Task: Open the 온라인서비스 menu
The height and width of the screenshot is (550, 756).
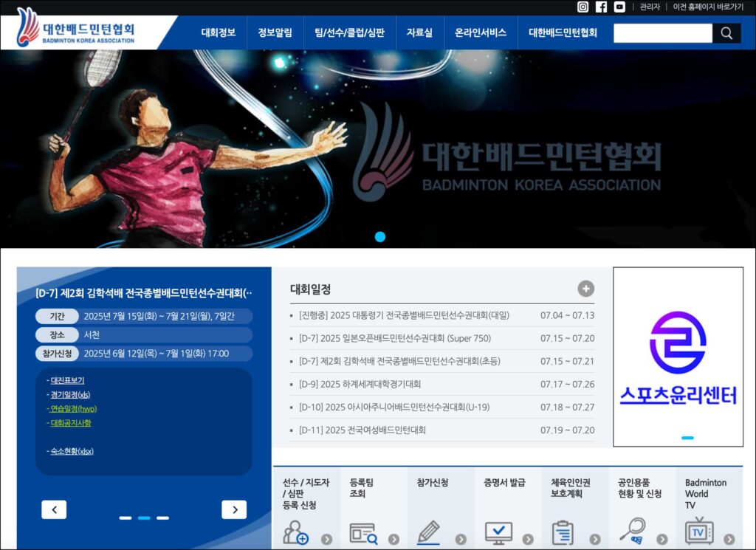Action: pyautogui.click(x=481, y=32)
